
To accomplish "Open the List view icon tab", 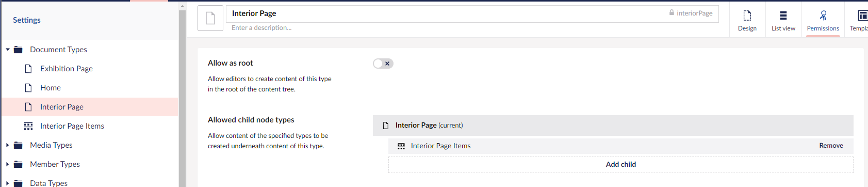I will [783, 15].
